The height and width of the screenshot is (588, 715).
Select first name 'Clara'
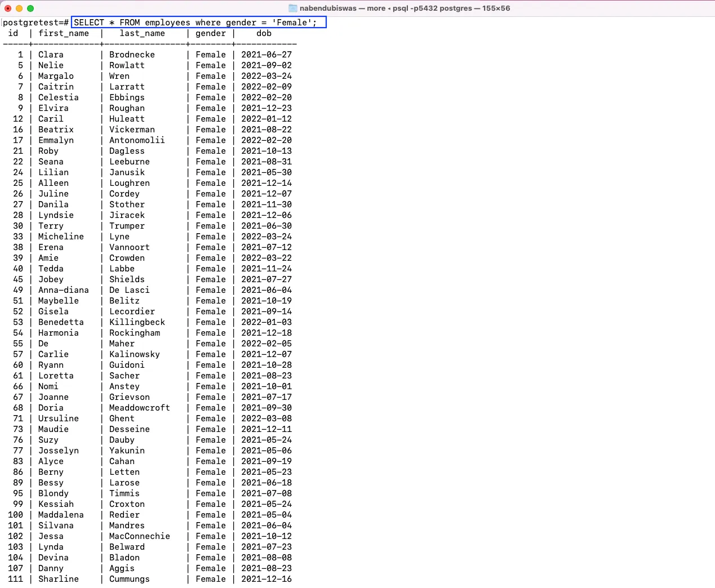51,55
